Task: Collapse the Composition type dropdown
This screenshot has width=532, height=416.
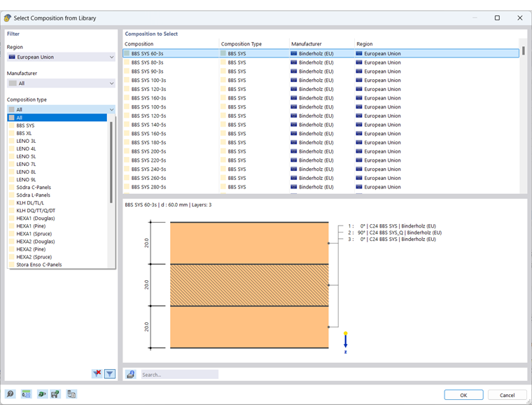Action: coord(61,109)
